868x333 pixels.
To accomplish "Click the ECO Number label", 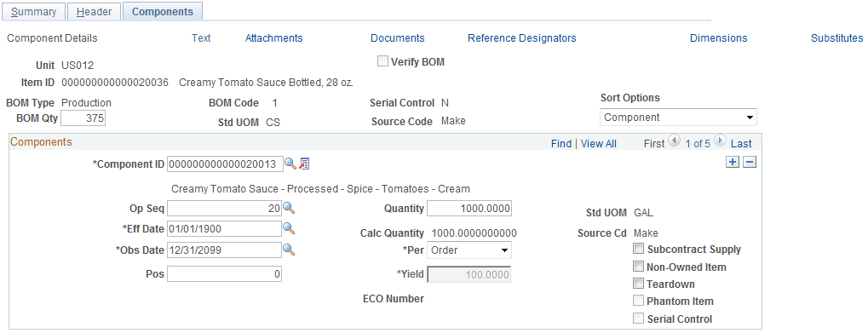I will pos(394,299).
